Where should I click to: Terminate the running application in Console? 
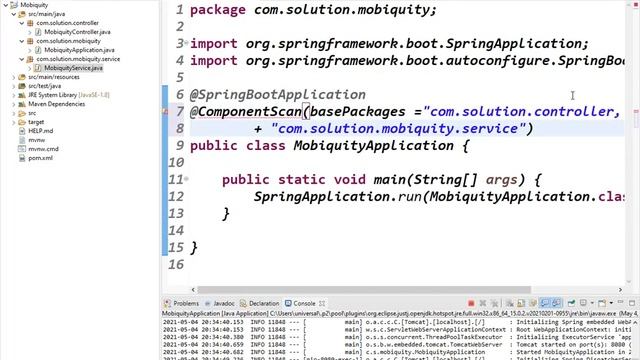pos(471,303)
